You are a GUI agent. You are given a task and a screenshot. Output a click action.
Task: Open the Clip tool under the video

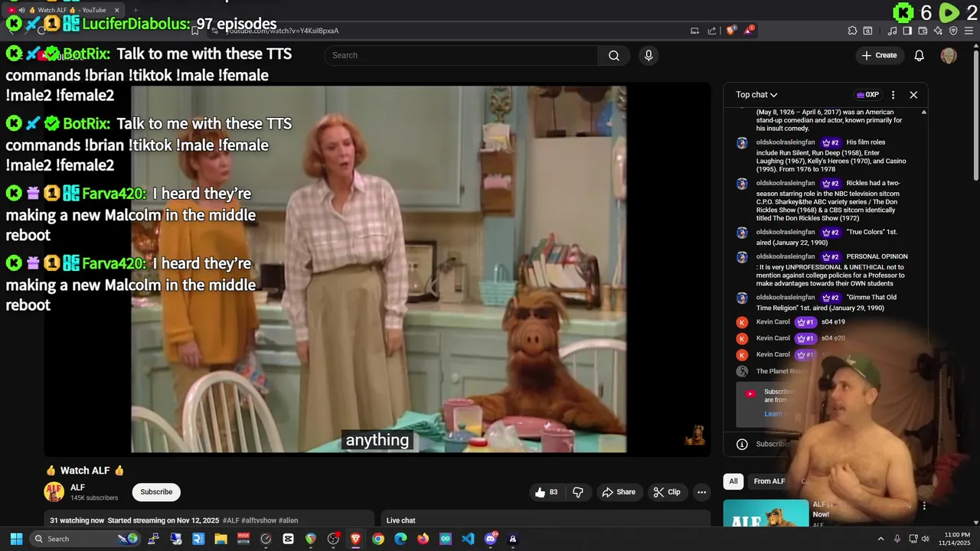666,492
